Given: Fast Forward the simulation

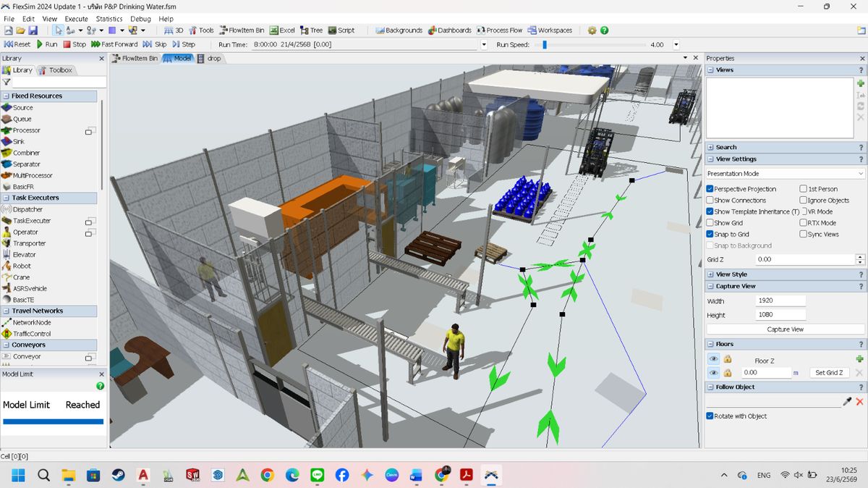Looking at the screenshot, I should point(114,44).
